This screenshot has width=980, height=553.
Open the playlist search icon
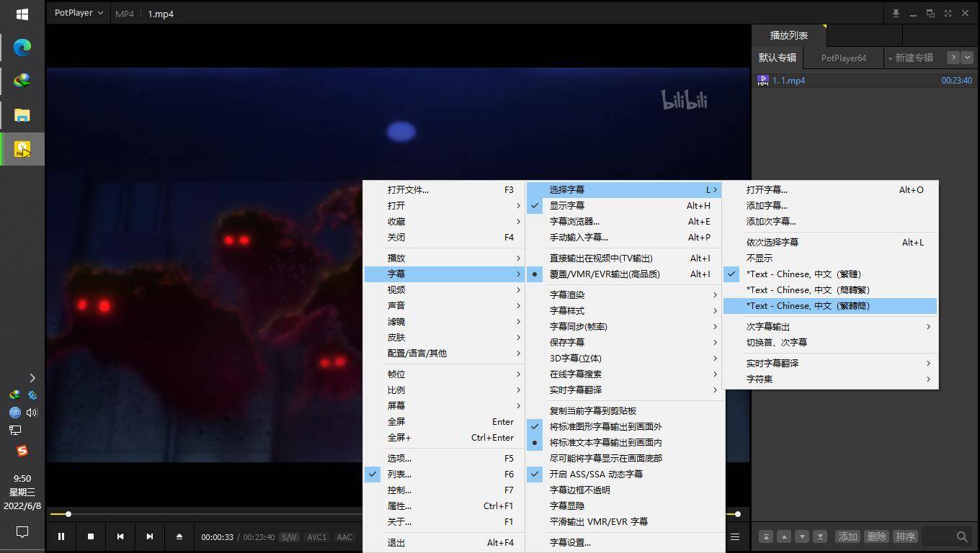[x=961, y=536]
